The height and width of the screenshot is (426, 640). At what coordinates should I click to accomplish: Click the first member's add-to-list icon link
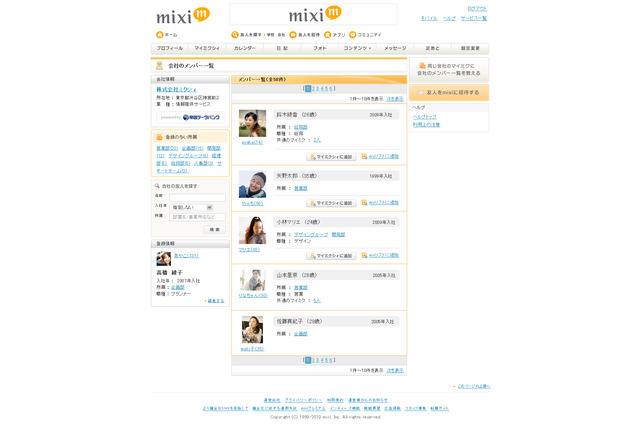(380, 156)
